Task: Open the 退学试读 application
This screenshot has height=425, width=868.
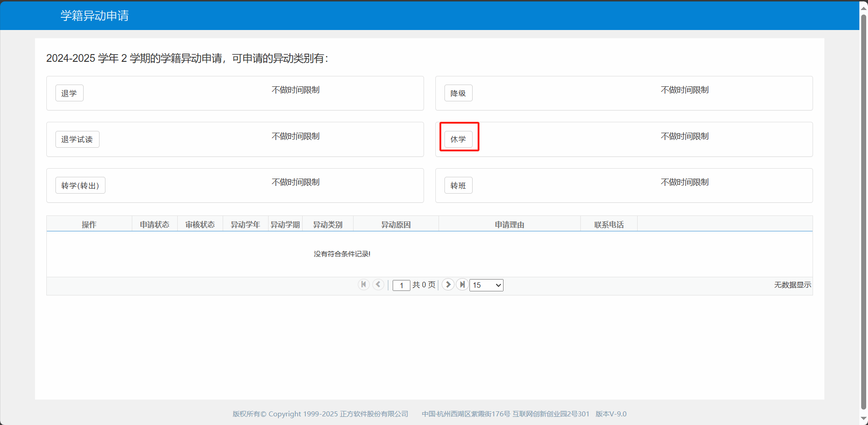Action: click(77, 140)
